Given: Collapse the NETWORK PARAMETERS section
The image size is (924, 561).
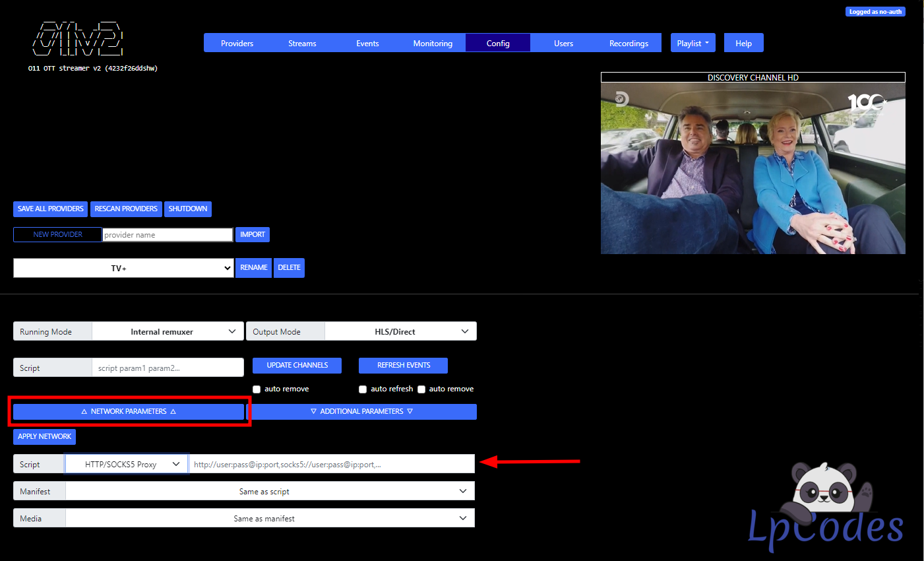Looking at the screenshot, I should (128, 411).
